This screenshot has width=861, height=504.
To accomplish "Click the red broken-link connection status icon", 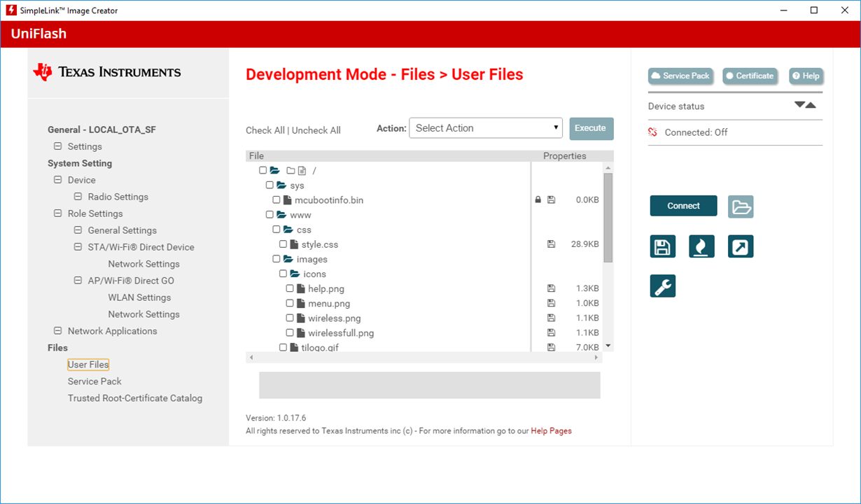I will pyautogui.click(x=653, y=132).
